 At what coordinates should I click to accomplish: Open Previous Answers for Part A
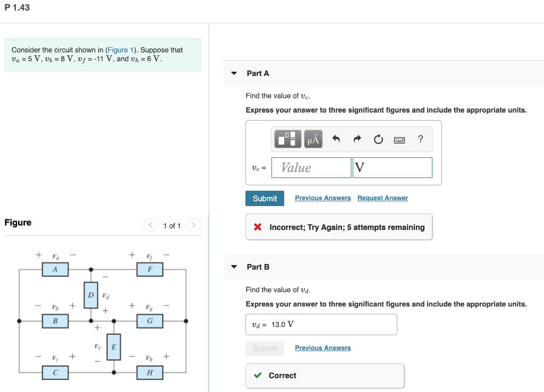(x=322, y=198)
